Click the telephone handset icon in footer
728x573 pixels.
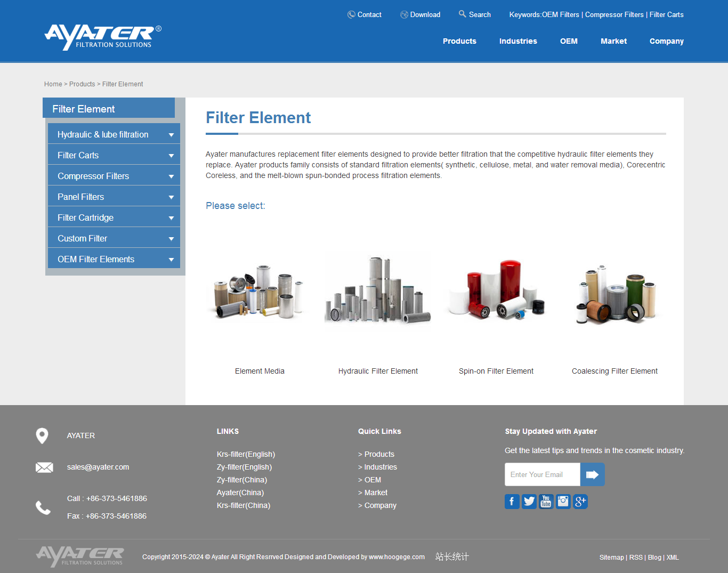pos(43,507)
